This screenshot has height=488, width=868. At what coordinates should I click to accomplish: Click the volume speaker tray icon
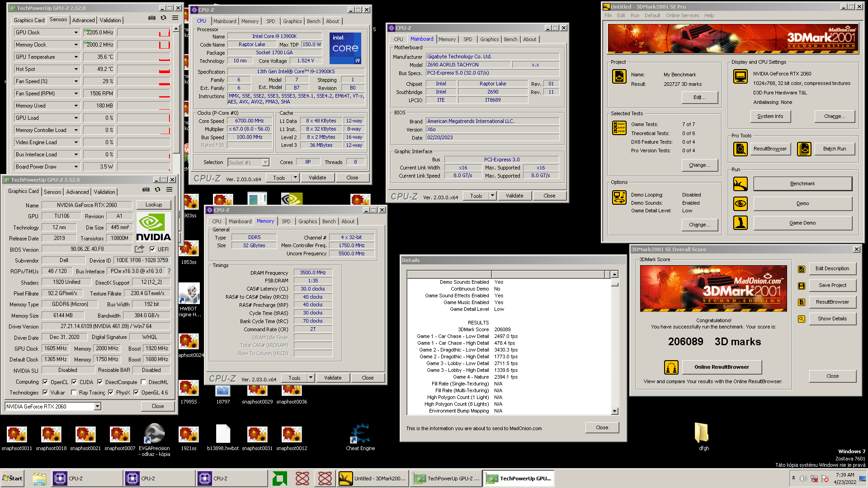pyautogui.click(x=803, y=479)
